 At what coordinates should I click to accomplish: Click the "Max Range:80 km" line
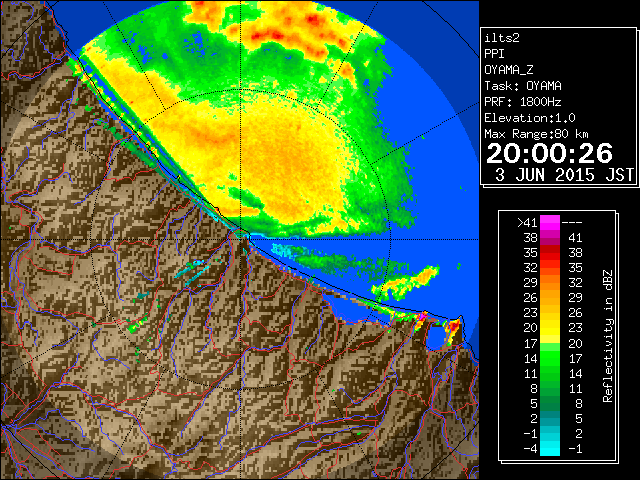tap(536, 134)
